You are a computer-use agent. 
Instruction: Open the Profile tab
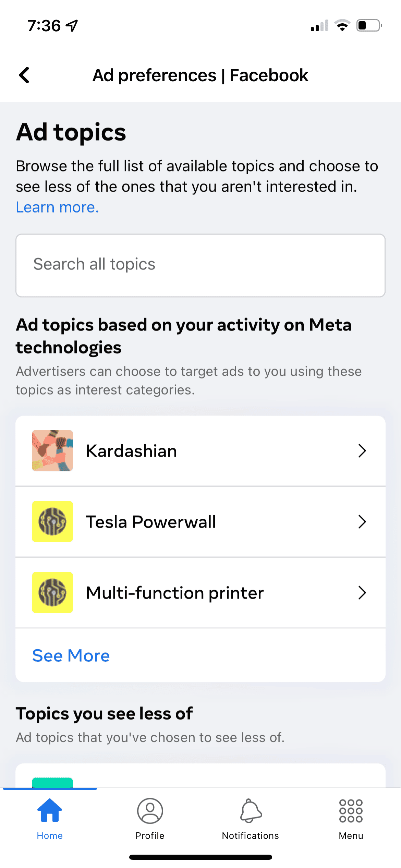pyautogui.click(x=150, y=818)
